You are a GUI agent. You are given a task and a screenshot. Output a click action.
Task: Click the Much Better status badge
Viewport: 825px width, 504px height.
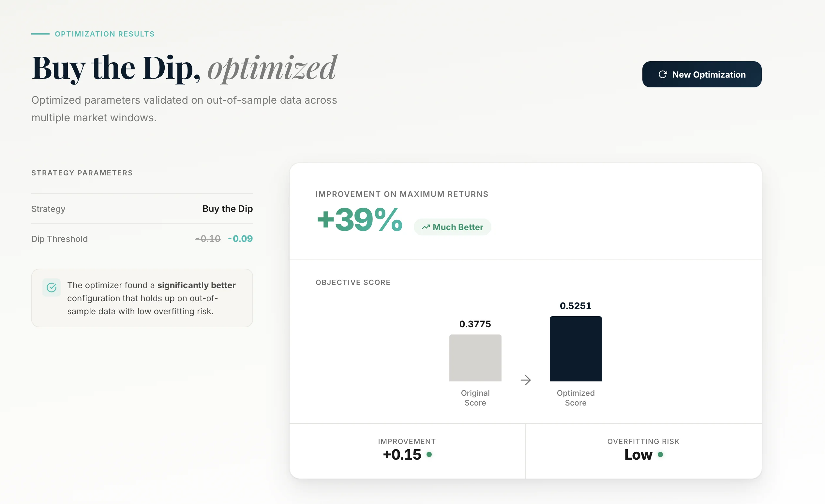tap(453, 227)
